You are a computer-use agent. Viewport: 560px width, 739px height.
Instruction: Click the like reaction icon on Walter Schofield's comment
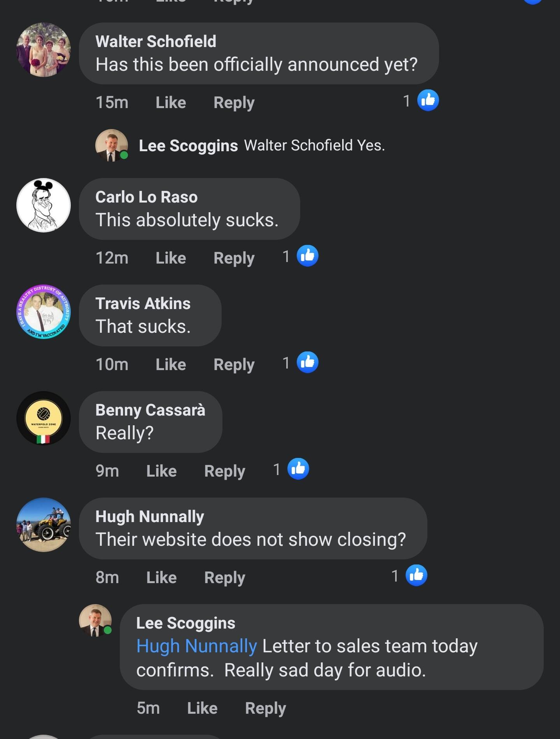428,101
